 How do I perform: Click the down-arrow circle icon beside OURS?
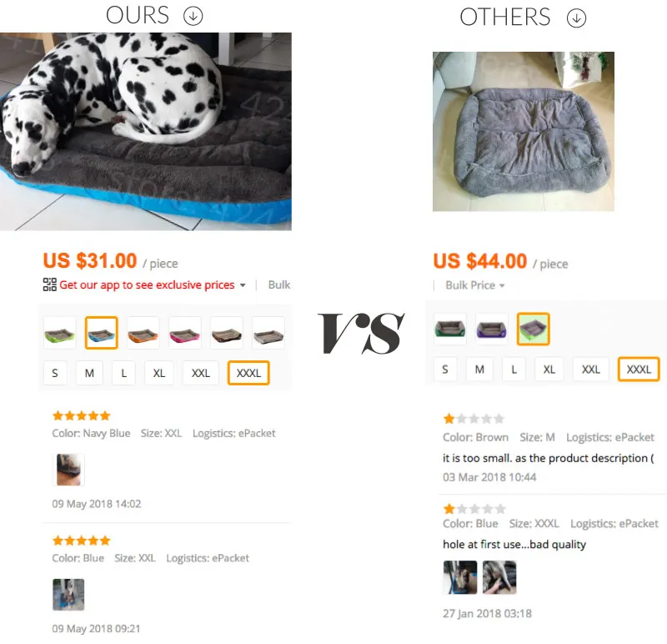click(193, 16)
